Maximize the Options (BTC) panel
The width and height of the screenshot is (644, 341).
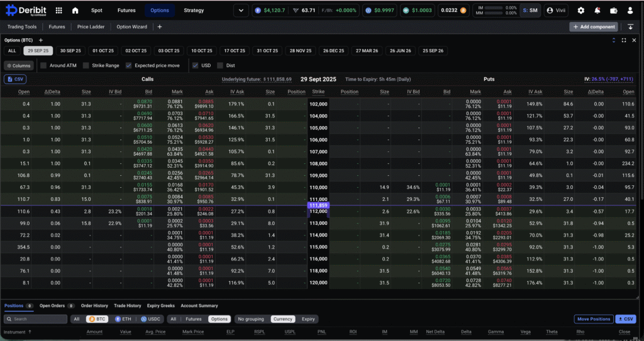[624, 40]
